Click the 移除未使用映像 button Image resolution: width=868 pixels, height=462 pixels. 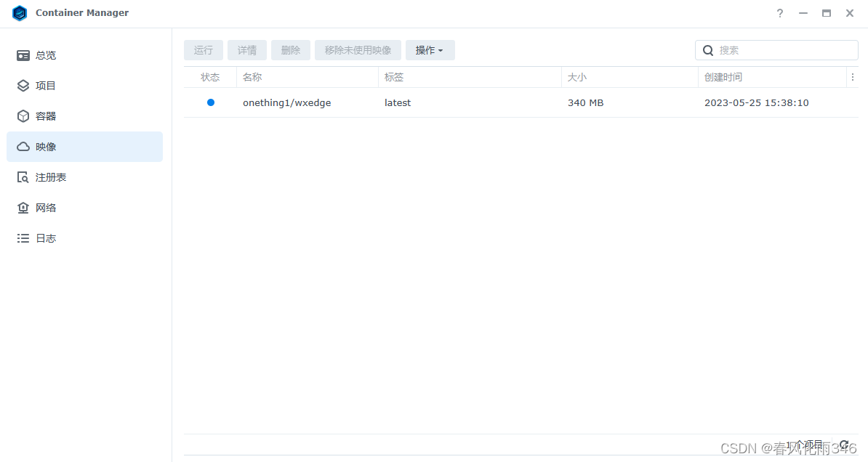point(358,50)
